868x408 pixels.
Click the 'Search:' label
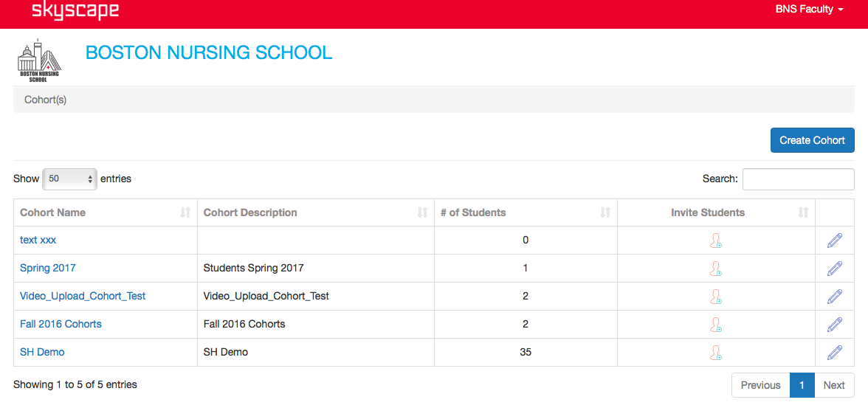pos(720,179)
